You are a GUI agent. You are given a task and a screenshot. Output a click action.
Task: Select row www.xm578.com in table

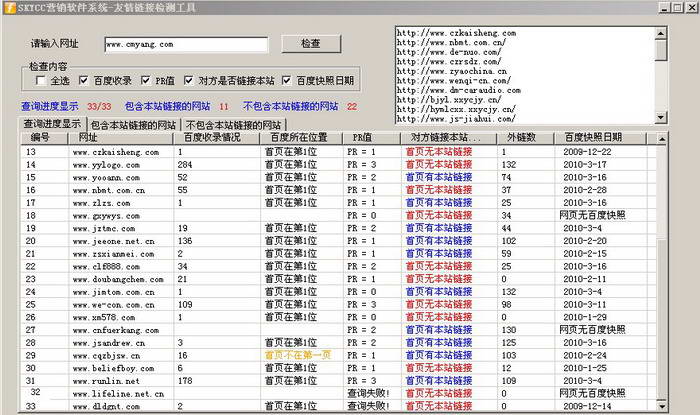338,317
